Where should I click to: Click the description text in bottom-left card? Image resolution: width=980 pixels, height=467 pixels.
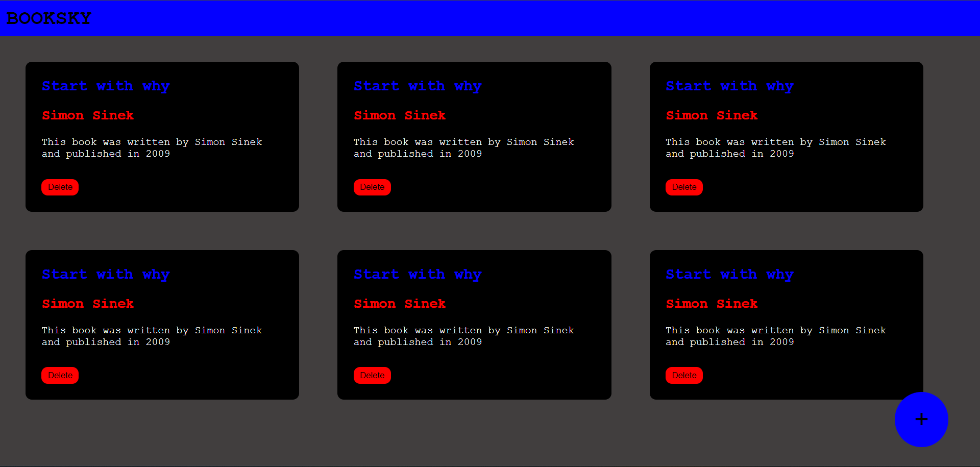[152, 336]
